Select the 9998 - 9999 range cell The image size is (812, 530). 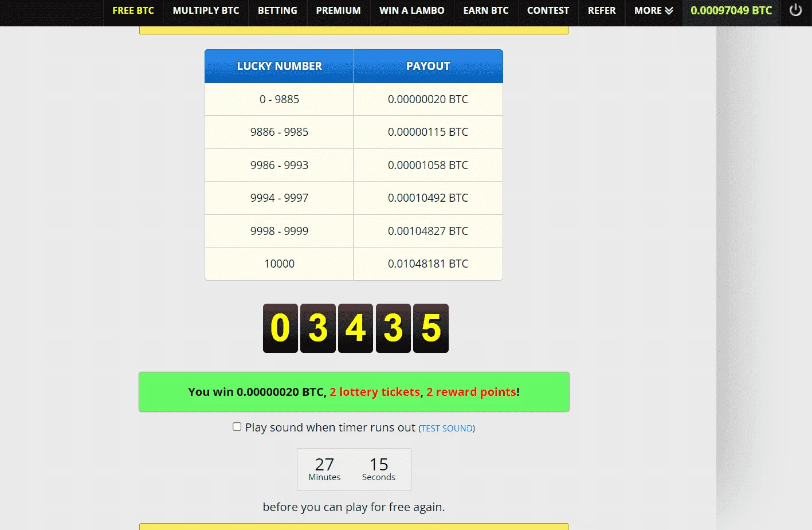(279, 231)
